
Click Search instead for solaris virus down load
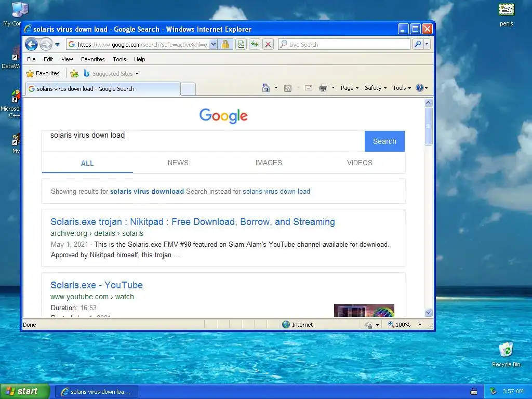[276, 191]
